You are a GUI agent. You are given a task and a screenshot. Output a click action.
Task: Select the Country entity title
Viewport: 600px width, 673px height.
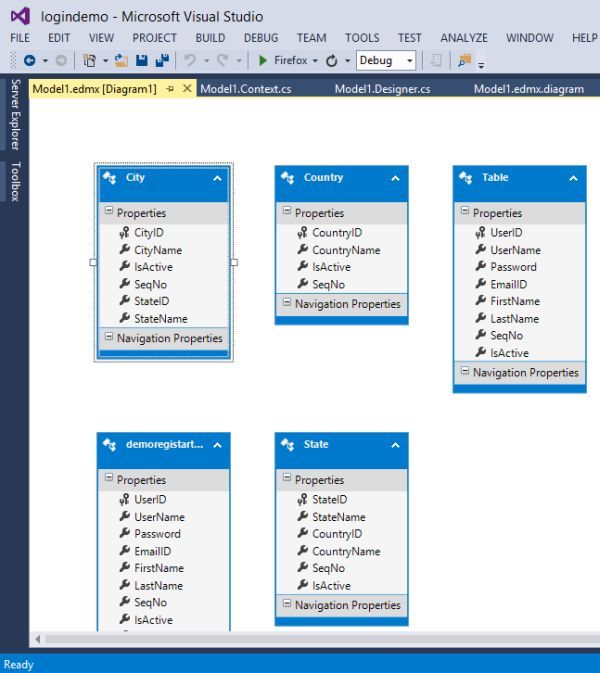click(323, 177)
